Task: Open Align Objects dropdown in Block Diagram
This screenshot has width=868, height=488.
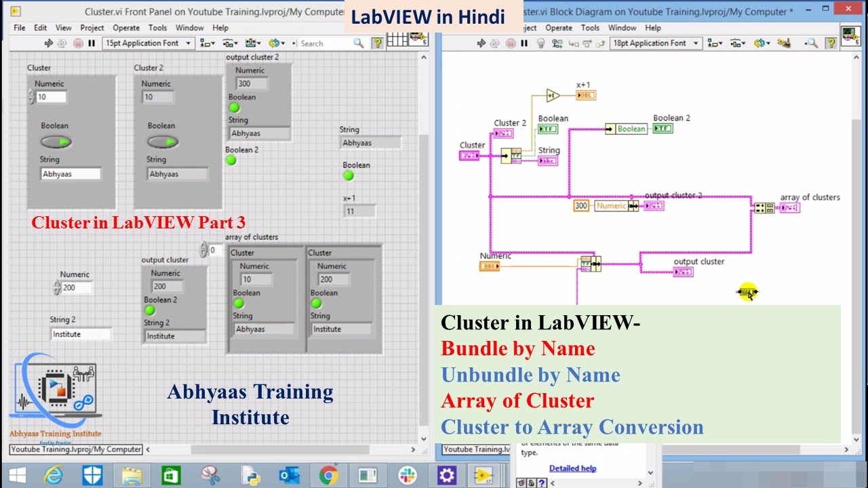Action: [x=715, y=43]
